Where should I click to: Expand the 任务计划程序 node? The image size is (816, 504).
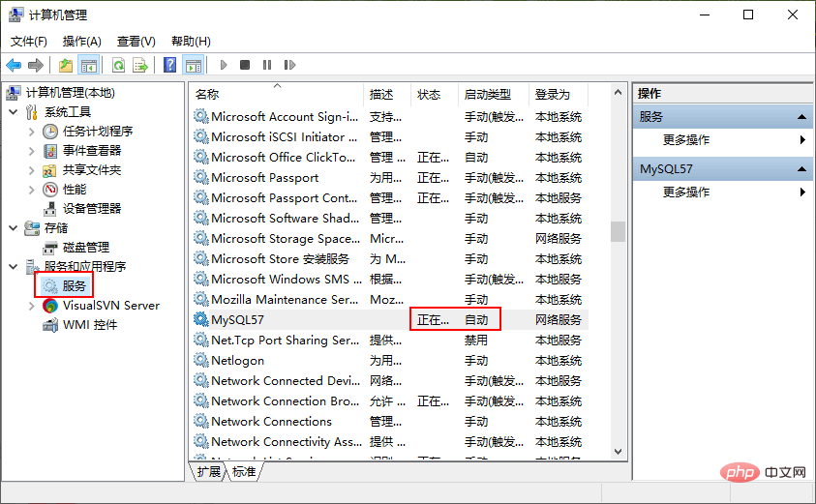coord(32,132)
